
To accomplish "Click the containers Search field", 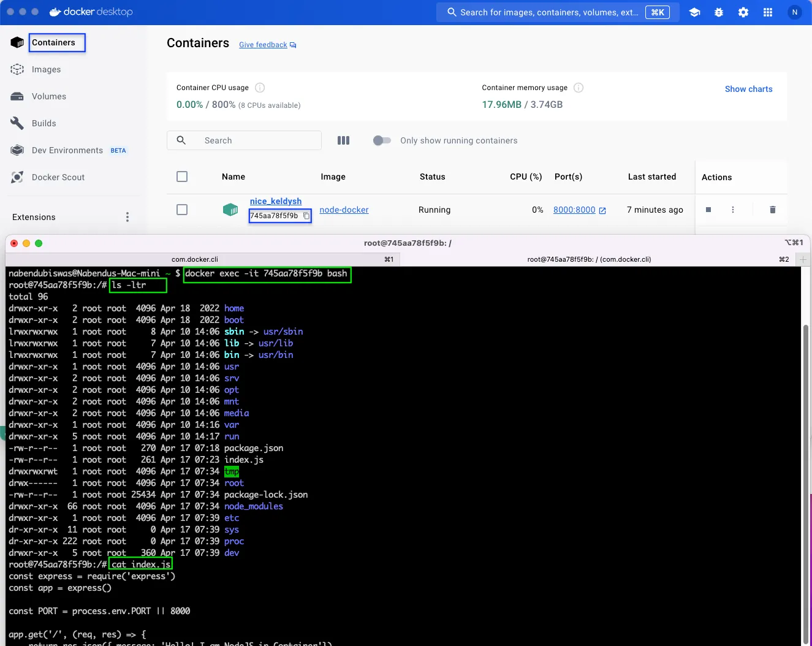I will [x=244, y=140].
